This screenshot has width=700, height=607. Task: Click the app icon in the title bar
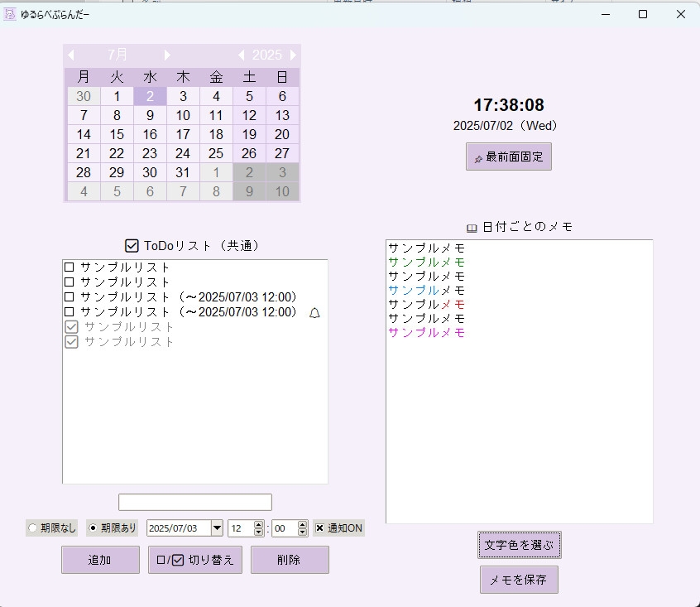pyautogui.click(x=12, y=14)
